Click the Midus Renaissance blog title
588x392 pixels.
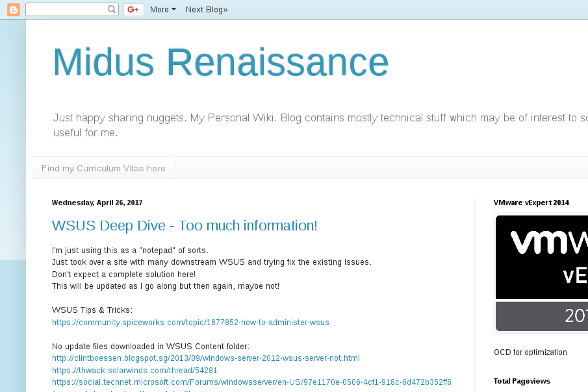220,62
